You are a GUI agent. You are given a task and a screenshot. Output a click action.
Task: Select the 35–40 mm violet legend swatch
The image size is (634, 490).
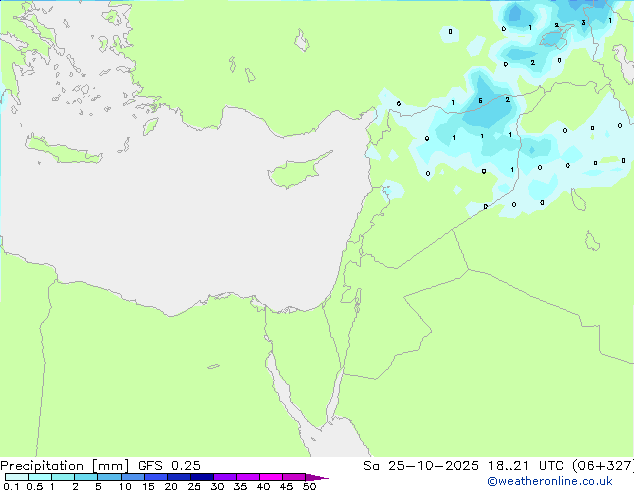tap(247, 477)
